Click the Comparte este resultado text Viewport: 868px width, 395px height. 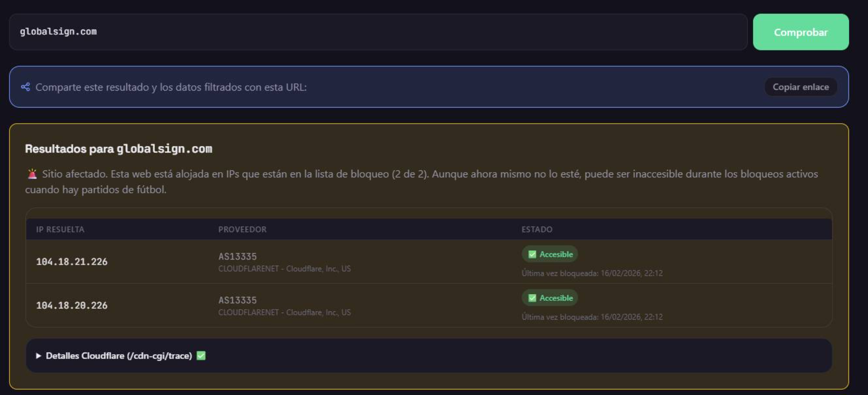point(171,87)
